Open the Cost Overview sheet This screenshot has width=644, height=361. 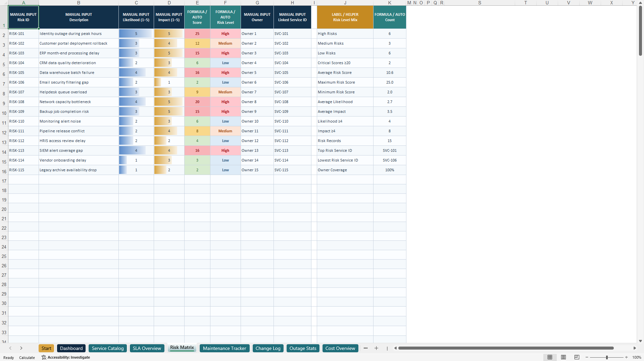coord(340,348)
